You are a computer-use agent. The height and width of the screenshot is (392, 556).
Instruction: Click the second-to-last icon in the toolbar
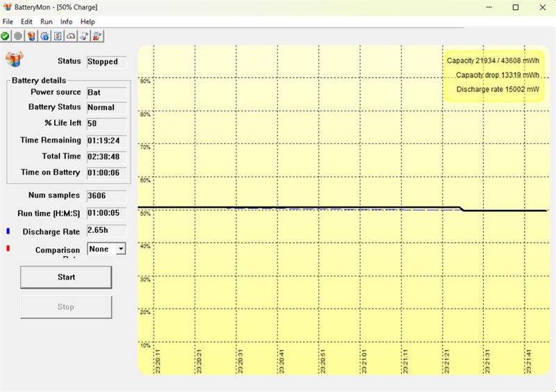[x=84, y=35]
